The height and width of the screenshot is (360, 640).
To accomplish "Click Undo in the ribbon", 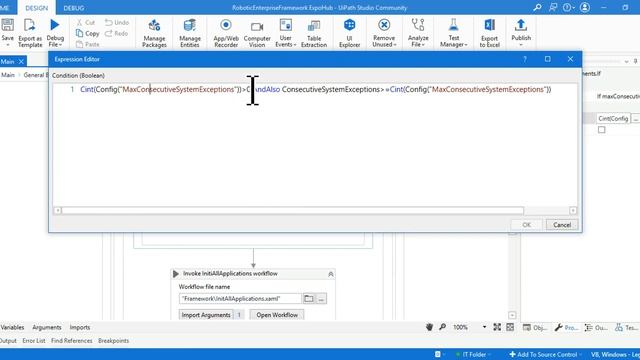I will coord(117,22).
